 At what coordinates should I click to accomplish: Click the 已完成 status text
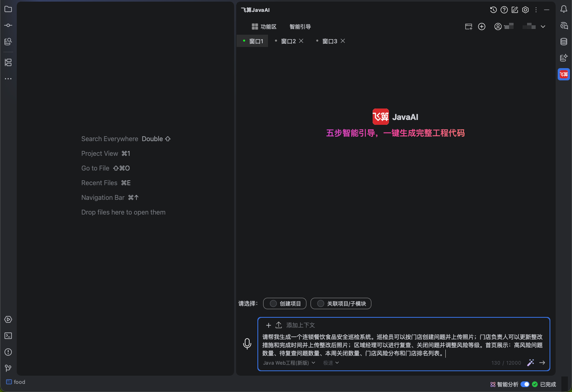tap(548, 384)
